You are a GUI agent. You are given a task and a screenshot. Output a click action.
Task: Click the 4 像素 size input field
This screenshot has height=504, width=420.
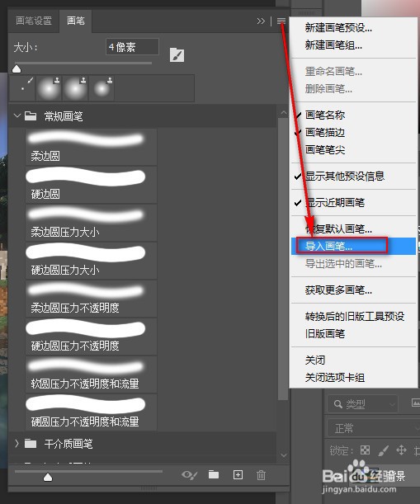[x=132, y=47]
